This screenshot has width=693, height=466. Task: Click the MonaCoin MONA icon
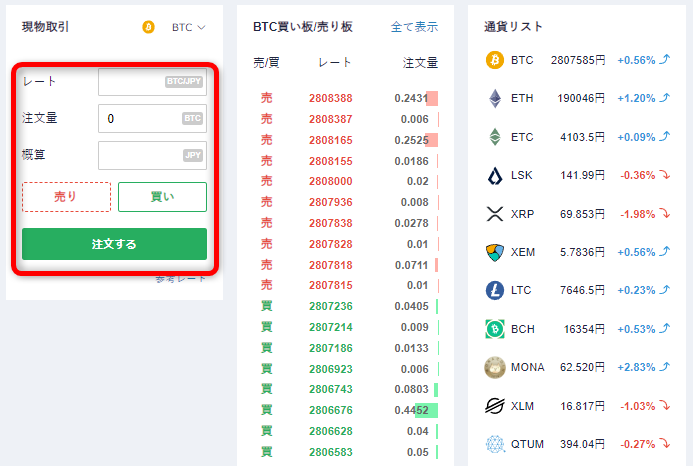coord(494,367)
